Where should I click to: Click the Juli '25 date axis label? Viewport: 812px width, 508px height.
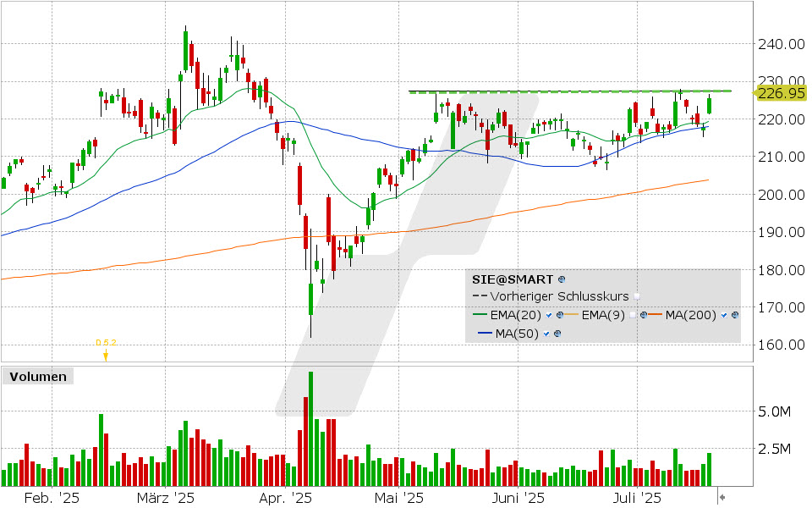tap(637, 498)
